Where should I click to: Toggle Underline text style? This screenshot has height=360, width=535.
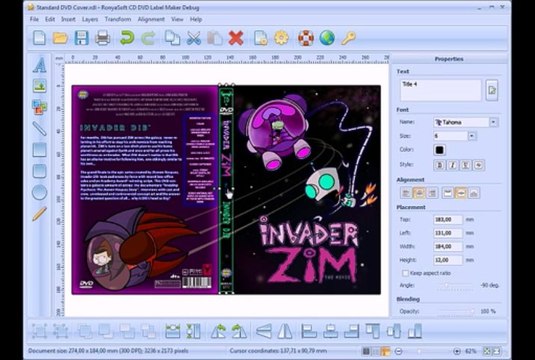tap(465, 165)
